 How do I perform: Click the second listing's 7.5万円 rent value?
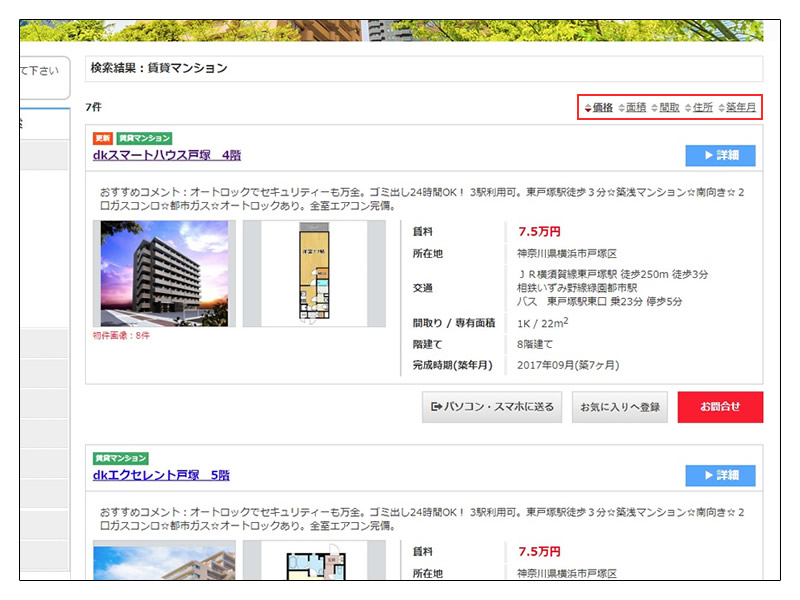(539, 552)
